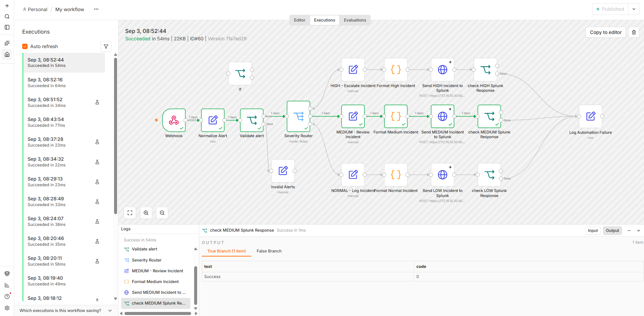Create new item with plus icon
Image resolution: width=644 pixels, height=316 pixels.
(x=7, y=6)
